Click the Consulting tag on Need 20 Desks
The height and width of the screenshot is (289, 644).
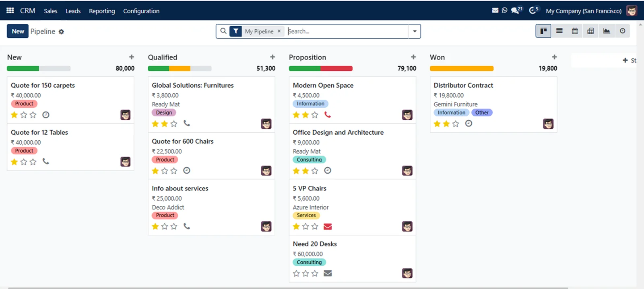[x=309, y=262]
